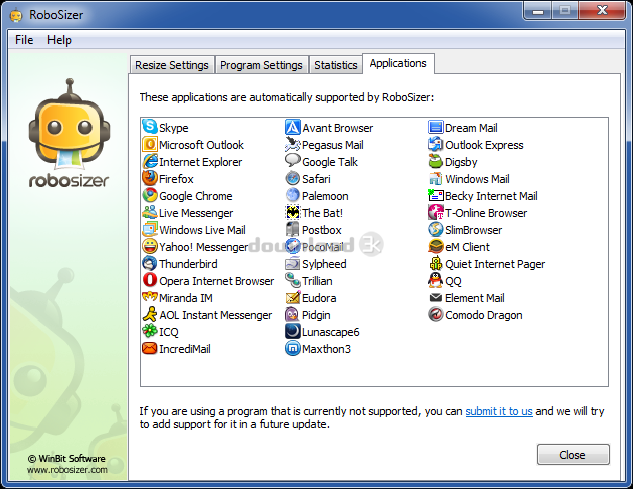Follow the 'submit it to us' link
Image resolution: width=633 pixels, height=489 pixels.
499,411
